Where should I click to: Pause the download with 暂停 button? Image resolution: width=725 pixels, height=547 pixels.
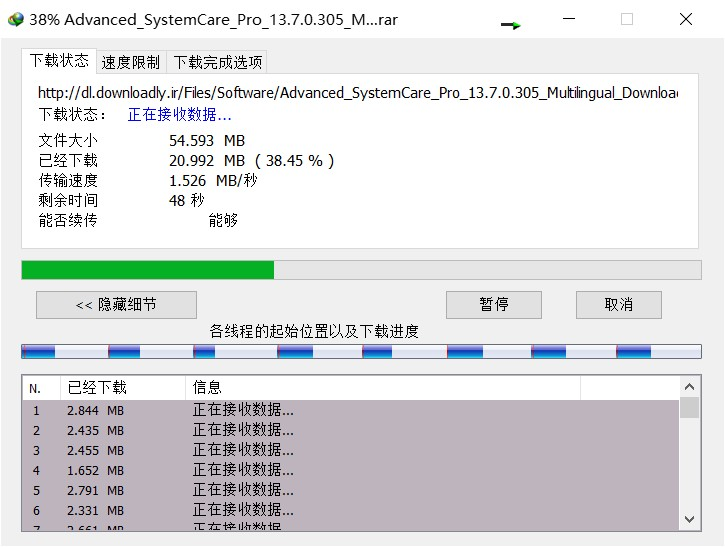coord(494,305)
